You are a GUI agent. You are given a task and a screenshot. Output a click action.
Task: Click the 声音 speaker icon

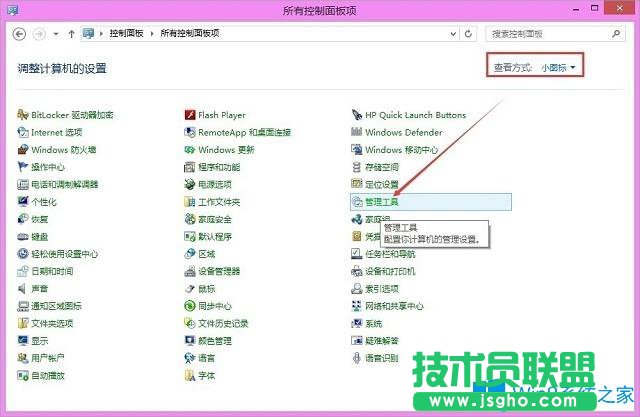pos(23,288)
